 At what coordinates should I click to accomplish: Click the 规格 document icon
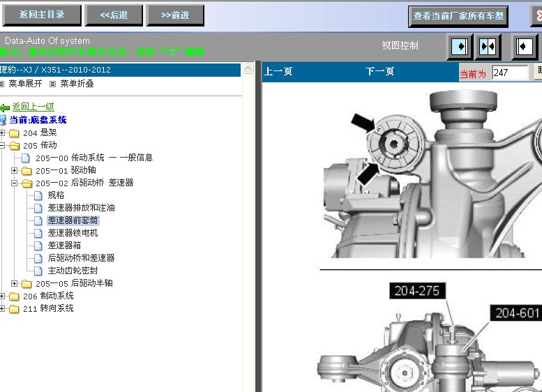pyautogui.click(x=39, y=195)
